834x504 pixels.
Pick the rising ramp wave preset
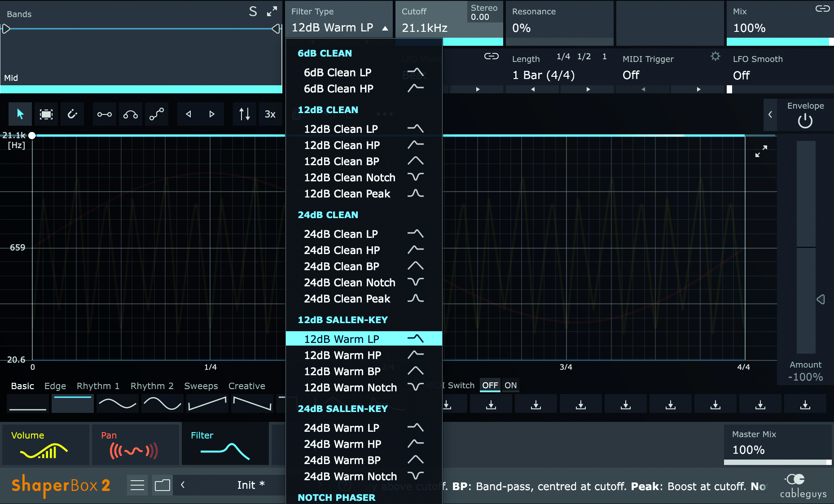tap(207, 403)
